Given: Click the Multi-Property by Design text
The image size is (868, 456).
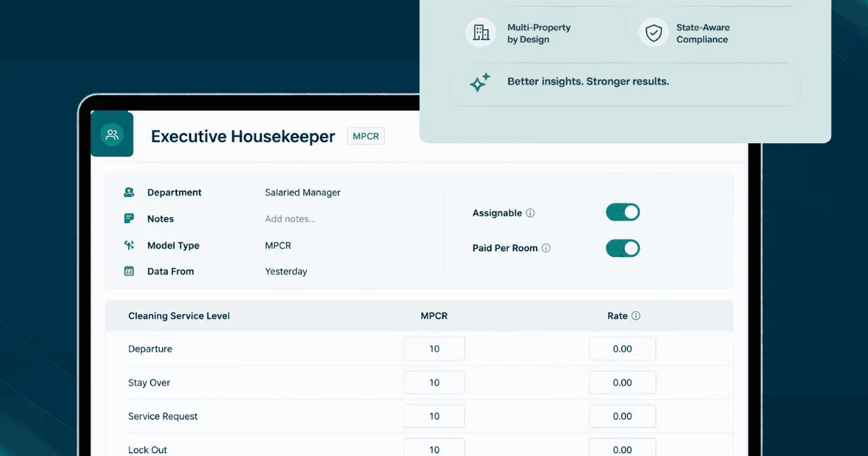Looking at the screenshot, I should [539, 33].
